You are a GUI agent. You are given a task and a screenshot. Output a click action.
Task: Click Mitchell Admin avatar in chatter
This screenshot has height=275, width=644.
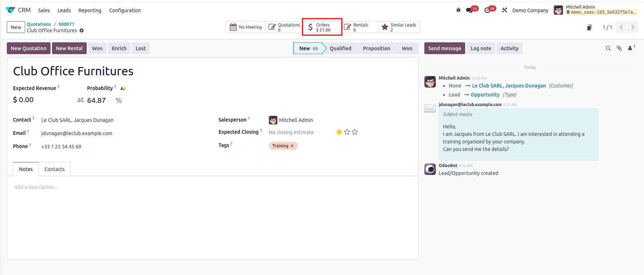pyautogui.click(x=430, y=82)
